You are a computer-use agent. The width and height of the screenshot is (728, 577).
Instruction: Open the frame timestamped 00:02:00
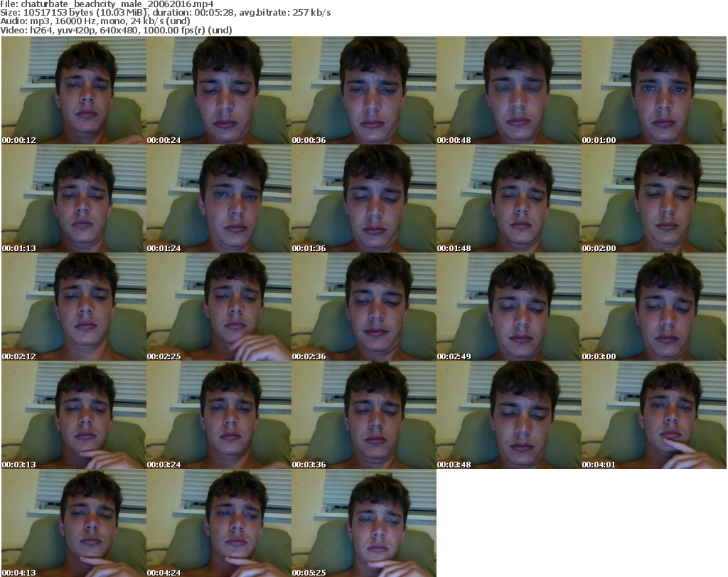coord(654,198)
